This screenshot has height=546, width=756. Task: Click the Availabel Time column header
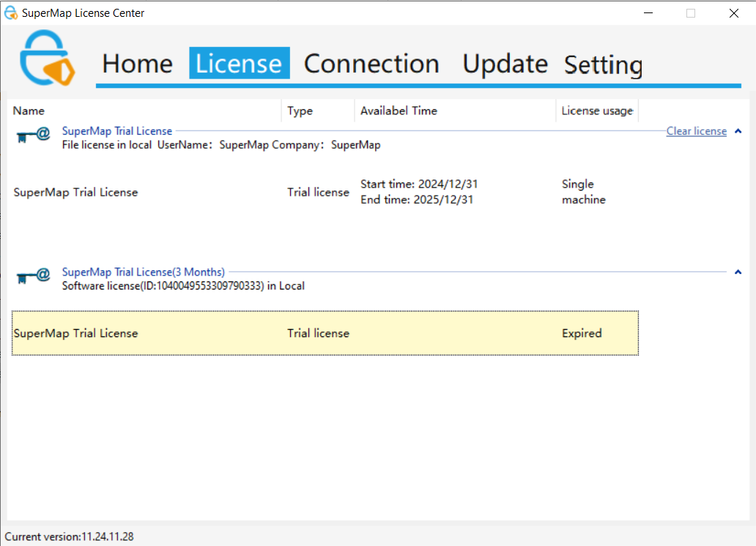tap(399, 111)
